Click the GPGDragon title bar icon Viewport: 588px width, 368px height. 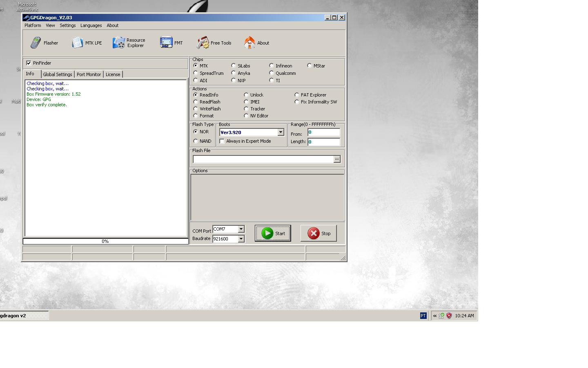click(x=27, y=18)
